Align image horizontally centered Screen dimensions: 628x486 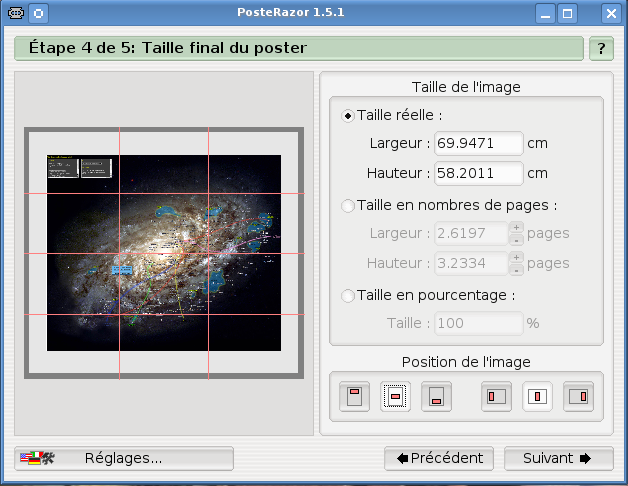point(537,396)
